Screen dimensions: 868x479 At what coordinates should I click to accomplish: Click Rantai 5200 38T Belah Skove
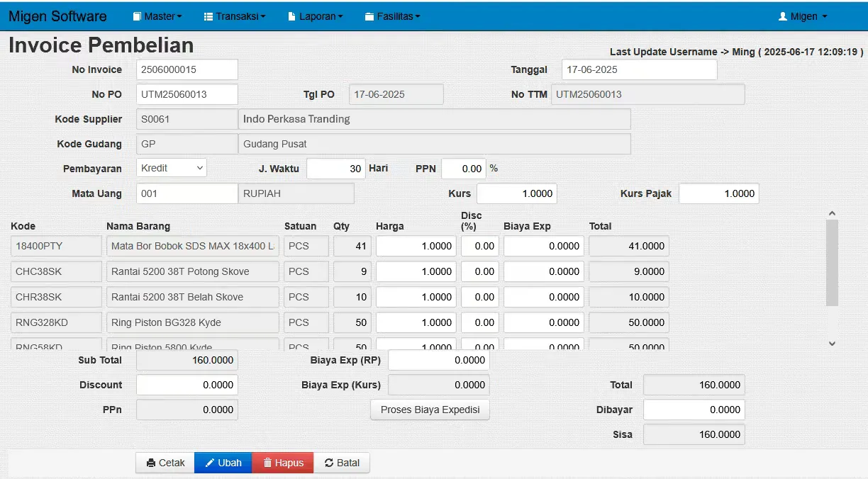click(x=193, y=297)
